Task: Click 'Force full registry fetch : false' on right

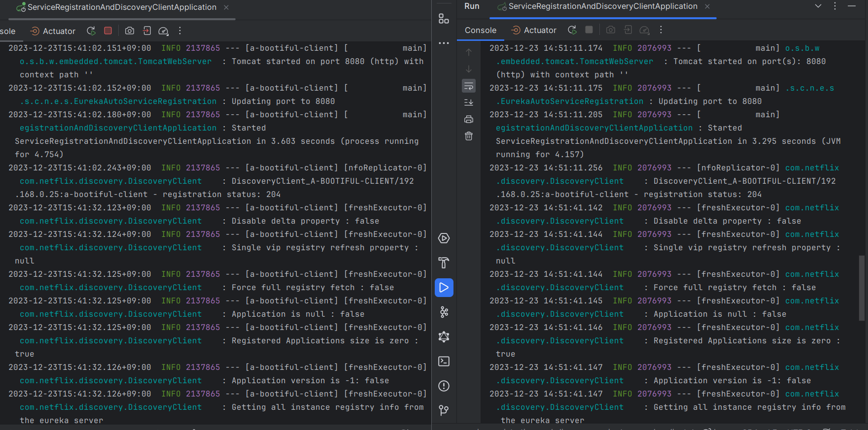Action: click(x=734, y=288)
